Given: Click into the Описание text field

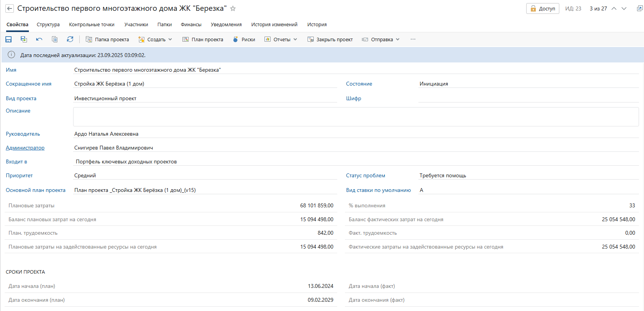Looking at the screenshot, I should coord(356,117).
